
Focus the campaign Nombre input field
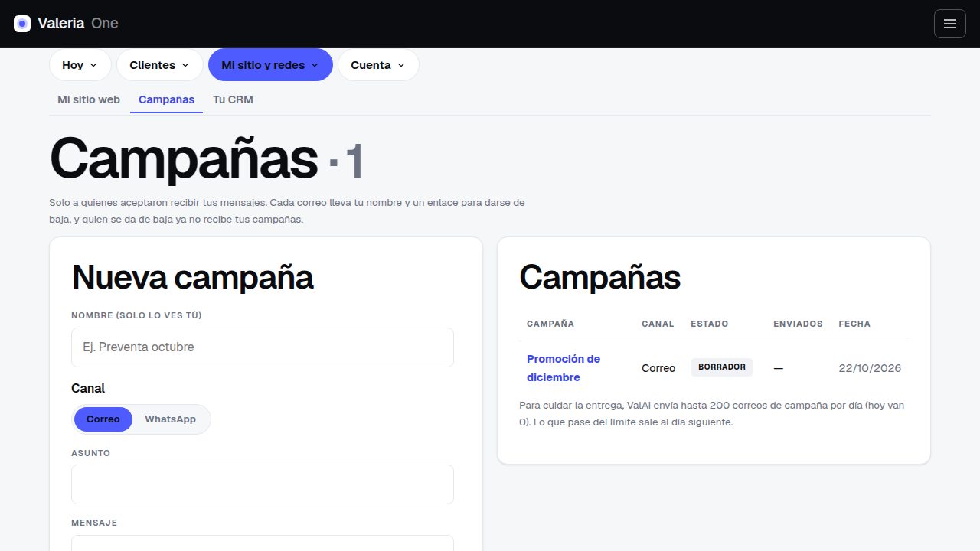point(263,347)
